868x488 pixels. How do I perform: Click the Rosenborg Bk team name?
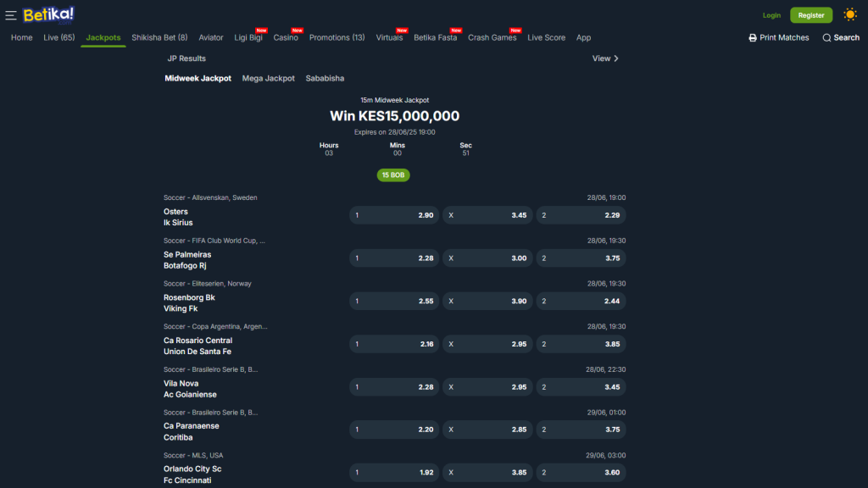click(189, 297)
